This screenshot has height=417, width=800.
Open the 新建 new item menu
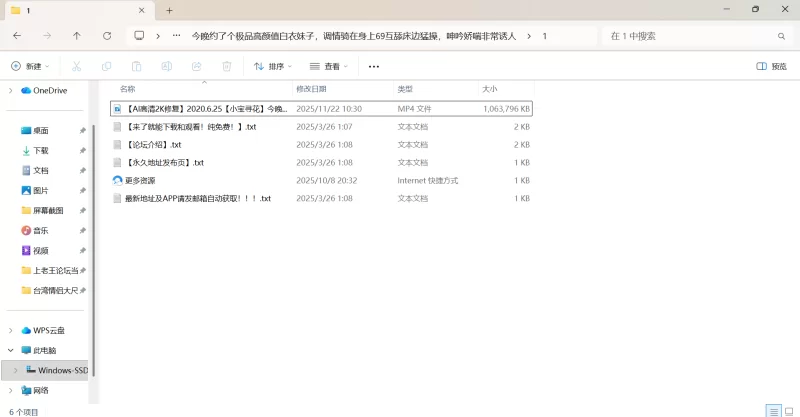30,66
